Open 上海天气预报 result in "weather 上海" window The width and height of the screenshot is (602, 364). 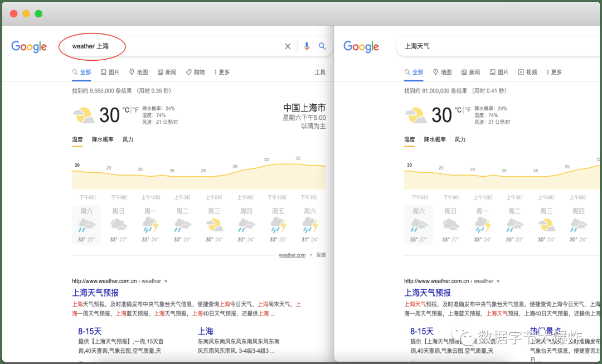[95, 293]
